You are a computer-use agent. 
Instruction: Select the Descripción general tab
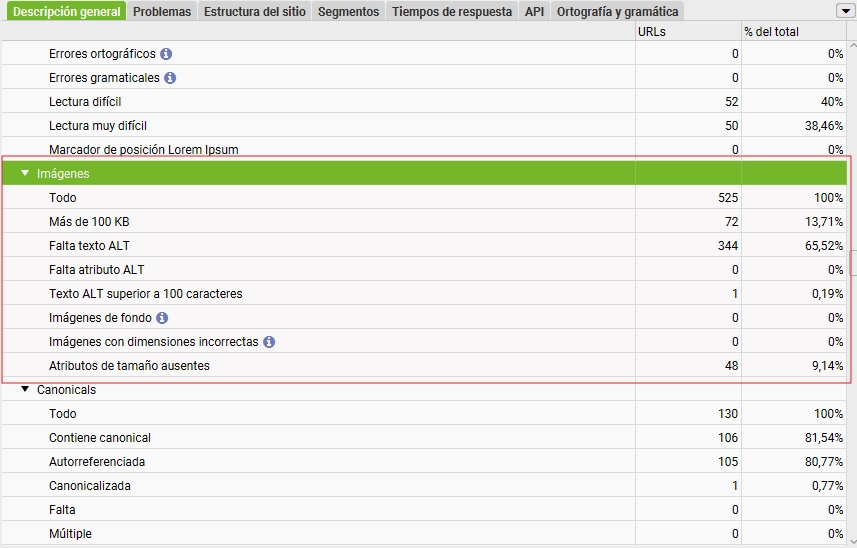66,11
